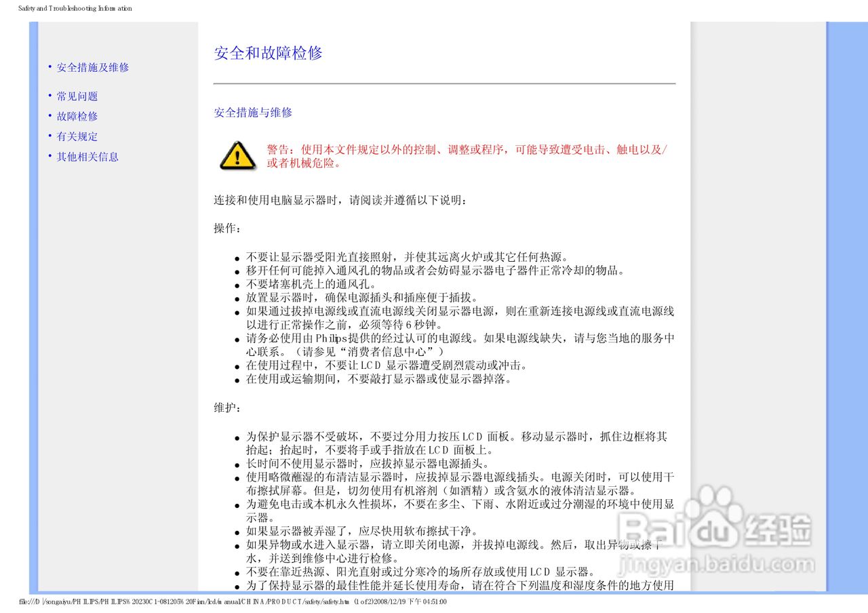The image size is (868, 613).
Task: Click the bullet 移开任何可能掉入通风孔的物品
Action: (x=434, y=271)
